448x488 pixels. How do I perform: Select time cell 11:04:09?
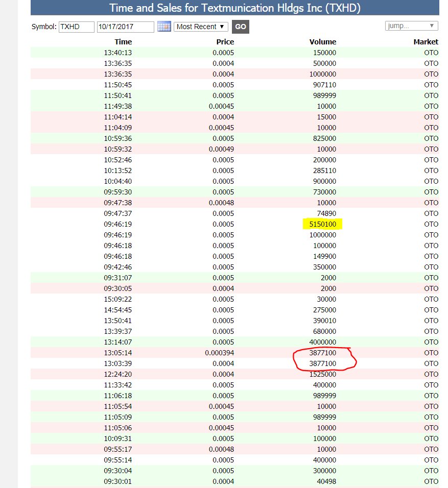(118, 128)
